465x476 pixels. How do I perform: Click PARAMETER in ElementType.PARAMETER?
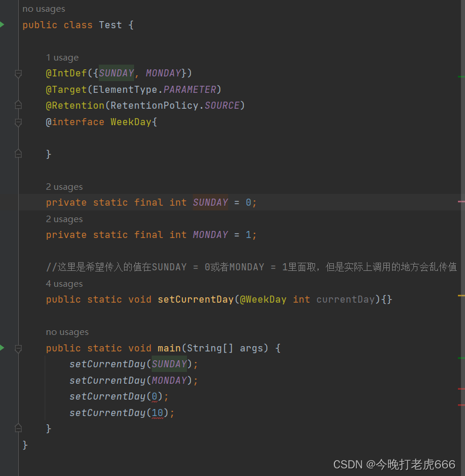tap(189, 89)
